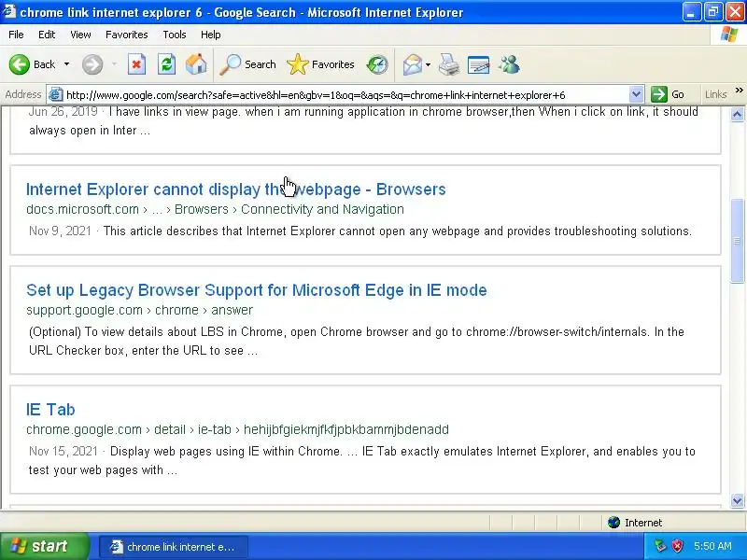The image size is (747, 560).
Task: Click the 'Nov 9, 2021' date text
Action: 60,231
